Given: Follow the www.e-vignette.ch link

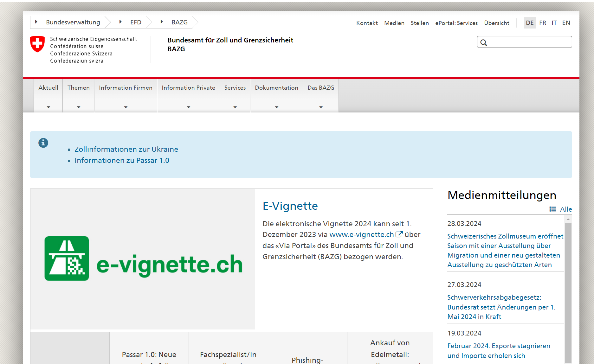Looking at the screenshot, I should (362, 234).
